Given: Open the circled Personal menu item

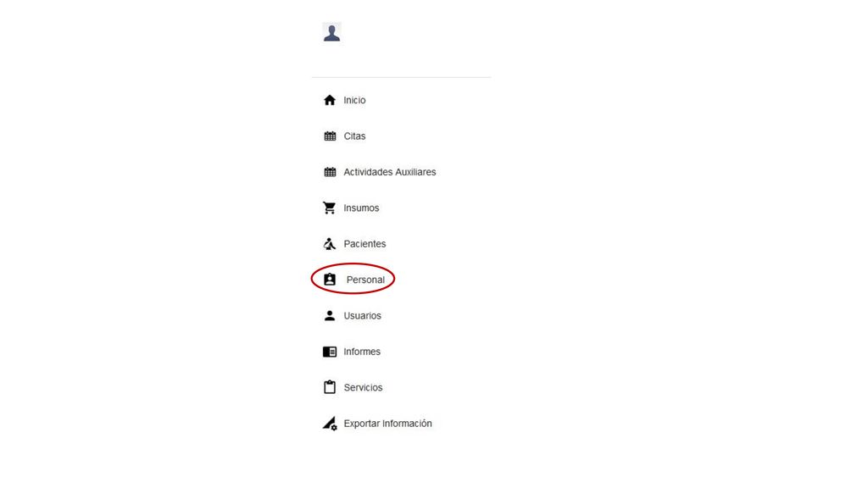Looking at the screenshot, I should (x=365, y=280).
